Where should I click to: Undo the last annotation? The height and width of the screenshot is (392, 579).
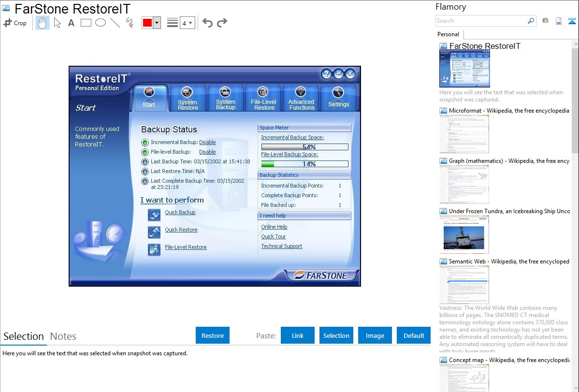(x=207, y=23)
